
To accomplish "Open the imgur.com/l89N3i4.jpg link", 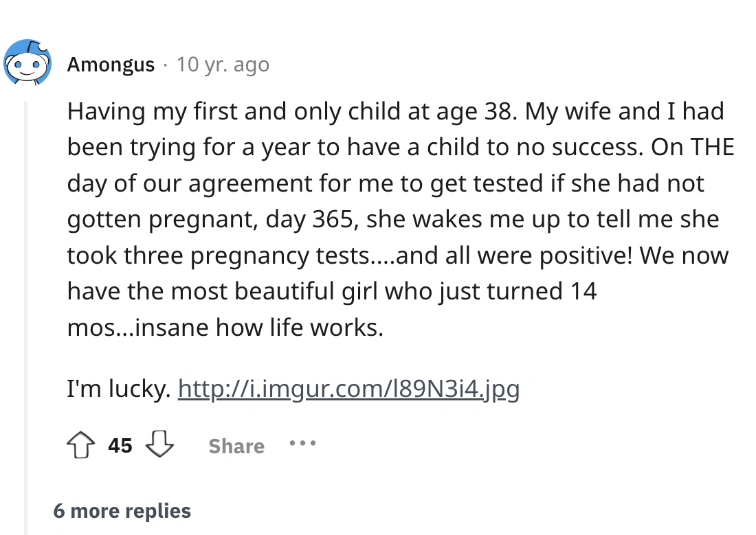I will tap(348, 390).
